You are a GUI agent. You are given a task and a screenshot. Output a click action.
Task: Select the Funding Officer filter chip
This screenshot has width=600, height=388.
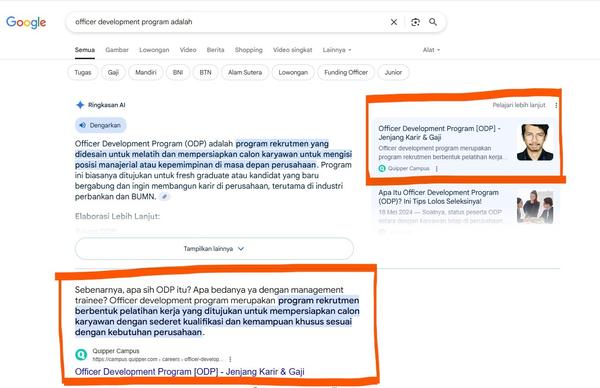point(346,72)
